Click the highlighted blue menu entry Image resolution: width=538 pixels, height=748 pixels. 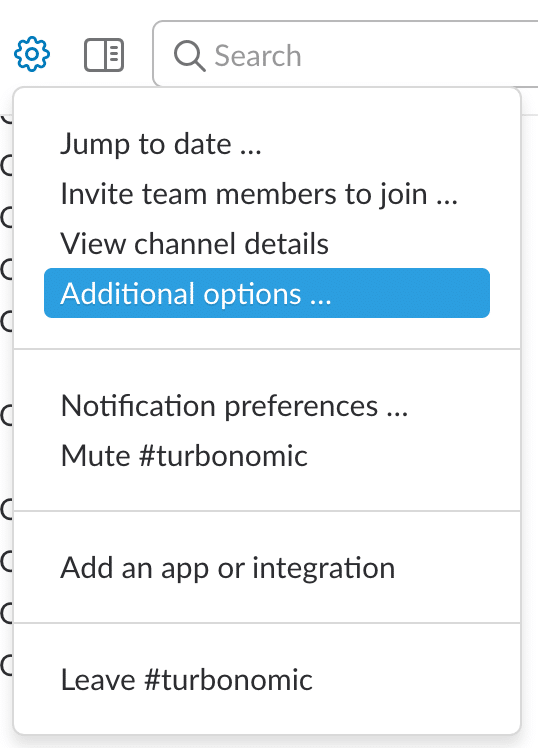tap(267, 293)
